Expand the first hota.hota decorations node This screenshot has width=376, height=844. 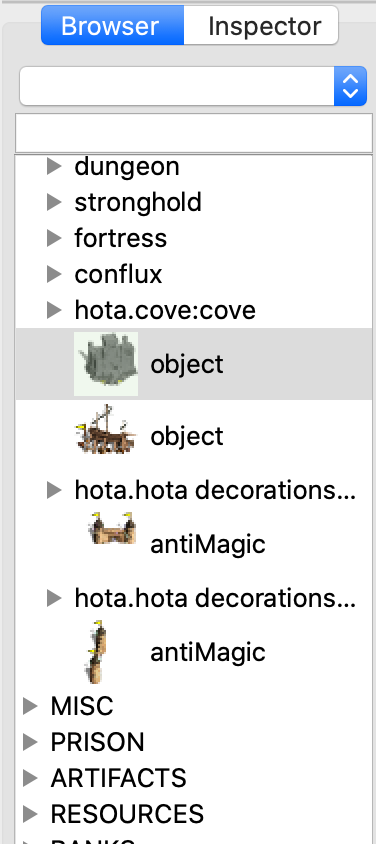coord(54,490)
